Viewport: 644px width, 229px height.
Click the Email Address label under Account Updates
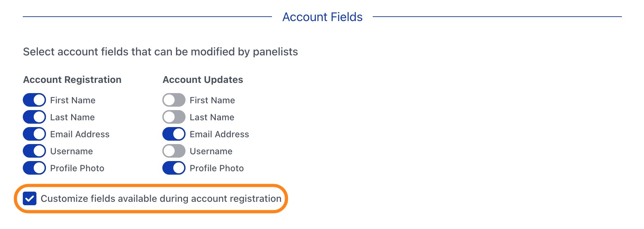tap(219, 134)
